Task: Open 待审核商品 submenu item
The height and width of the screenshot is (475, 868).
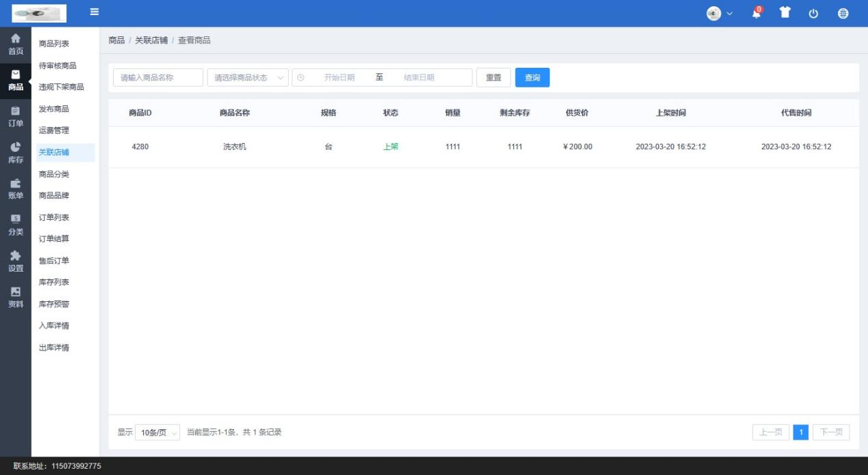Action: [58, 66]
